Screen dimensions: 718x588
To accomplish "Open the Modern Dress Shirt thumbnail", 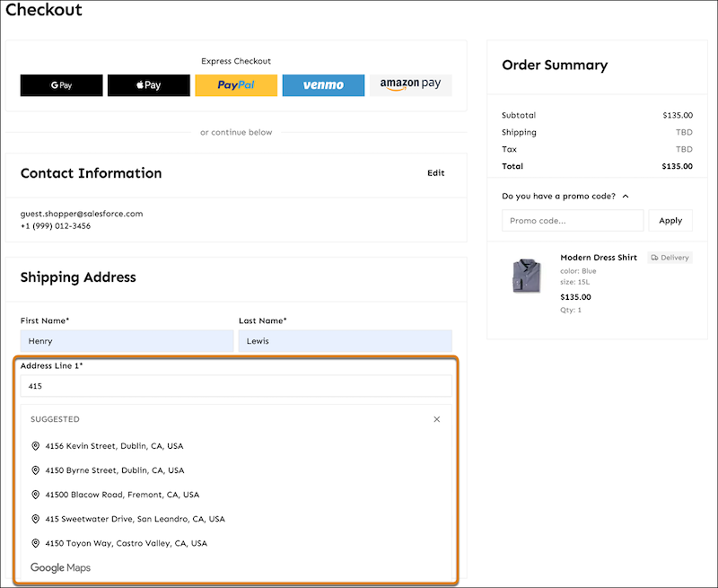I will [526, 276].
